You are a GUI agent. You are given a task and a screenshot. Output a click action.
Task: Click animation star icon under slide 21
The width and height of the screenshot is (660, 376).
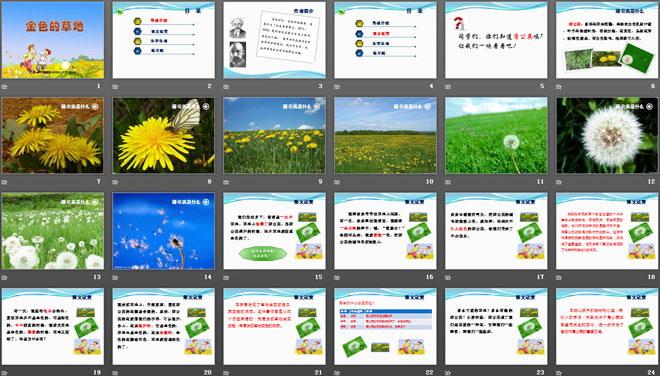pos(226,373)
